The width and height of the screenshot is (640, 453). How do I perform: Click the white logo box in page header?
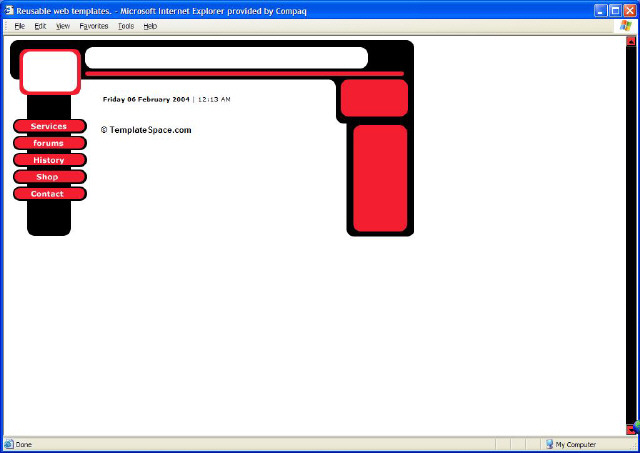pos(49,72)
